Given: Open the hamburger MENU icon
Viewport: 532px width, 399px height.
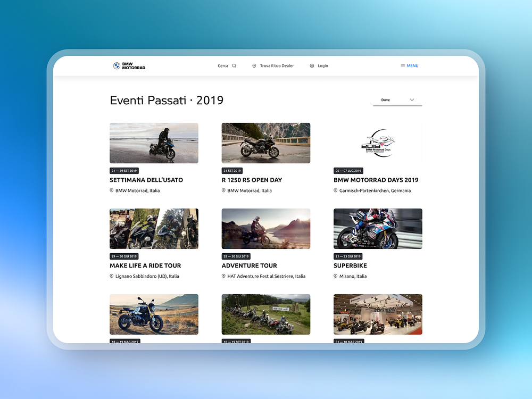Looking at the screenshot, I should (x=403, y=65).
